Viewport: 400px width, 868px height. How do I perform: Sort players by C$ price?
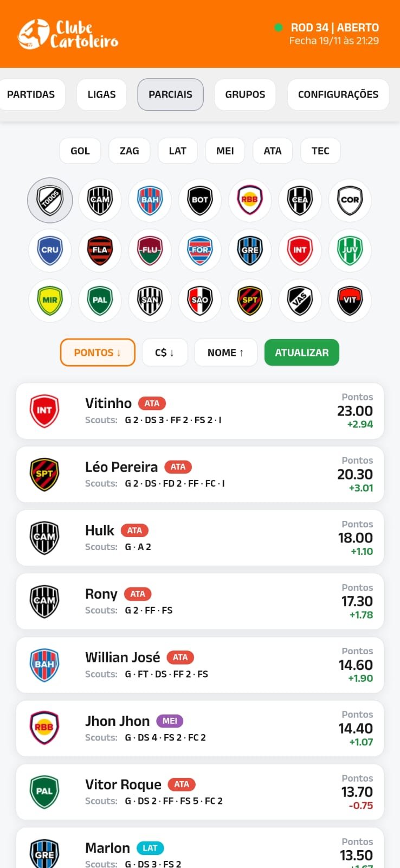coord(165,353)
